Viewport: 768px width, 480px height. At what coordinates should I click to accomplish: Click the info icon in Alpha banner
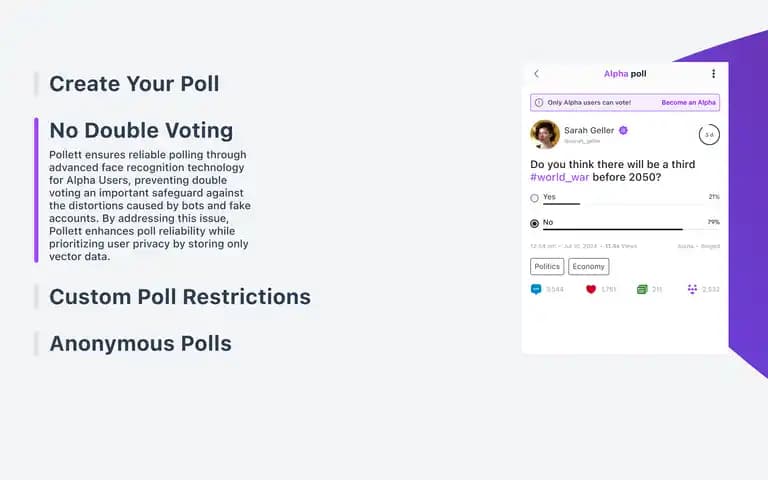pyautogui.click(x=539, y=102)
